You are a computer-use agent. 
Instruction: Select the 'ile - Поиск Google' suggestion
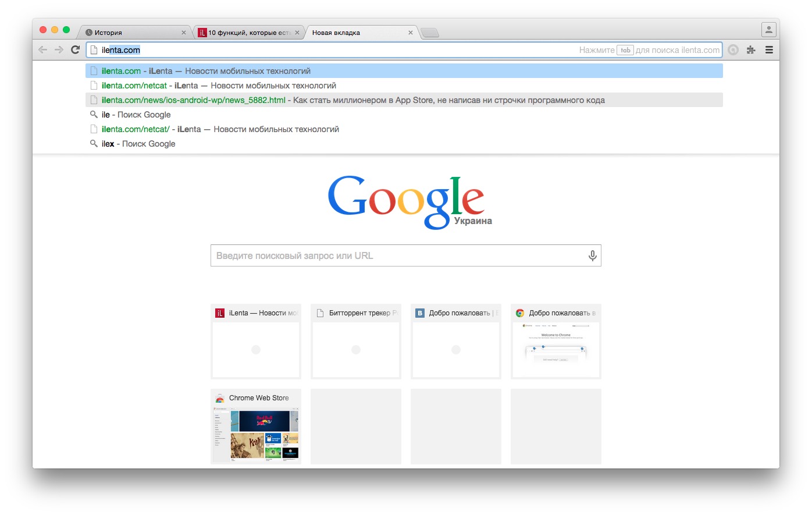click(x=404, y=115)
